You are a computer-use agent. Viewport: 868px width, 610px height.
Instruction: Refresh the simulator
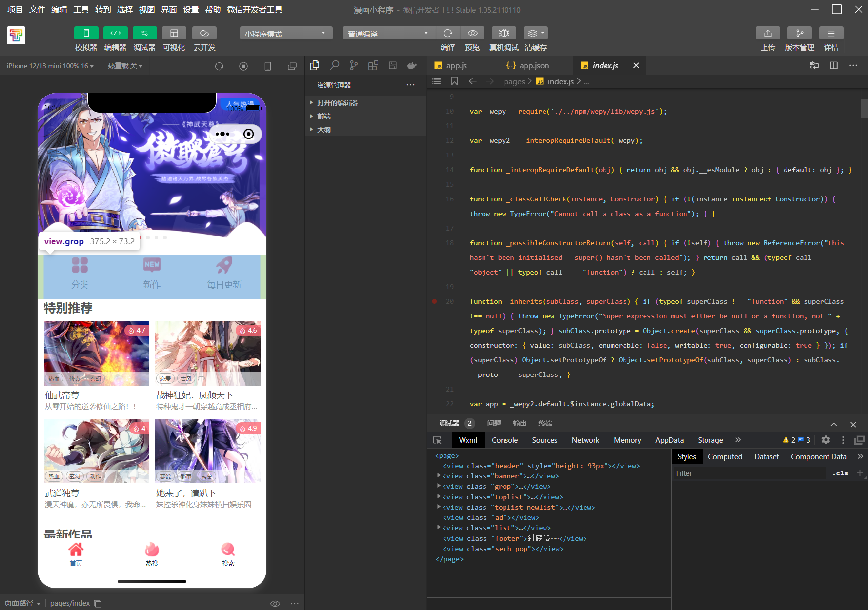pos(219,66)
